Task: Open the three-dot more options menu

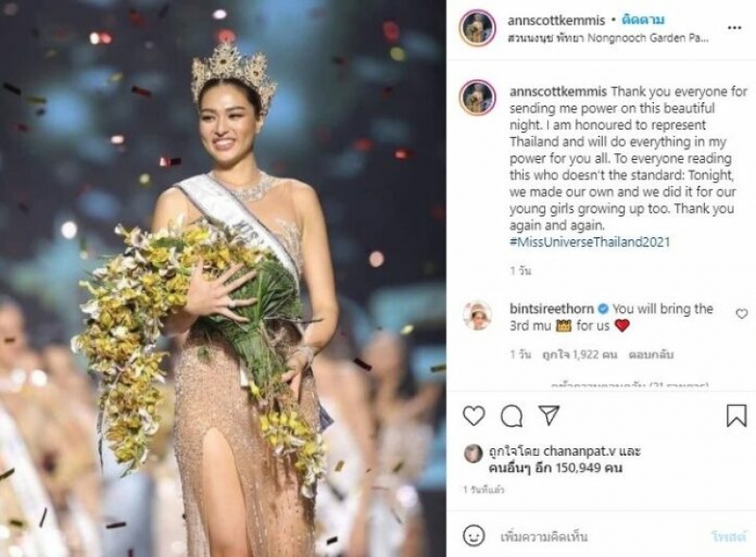Action: tap(734, 28)
